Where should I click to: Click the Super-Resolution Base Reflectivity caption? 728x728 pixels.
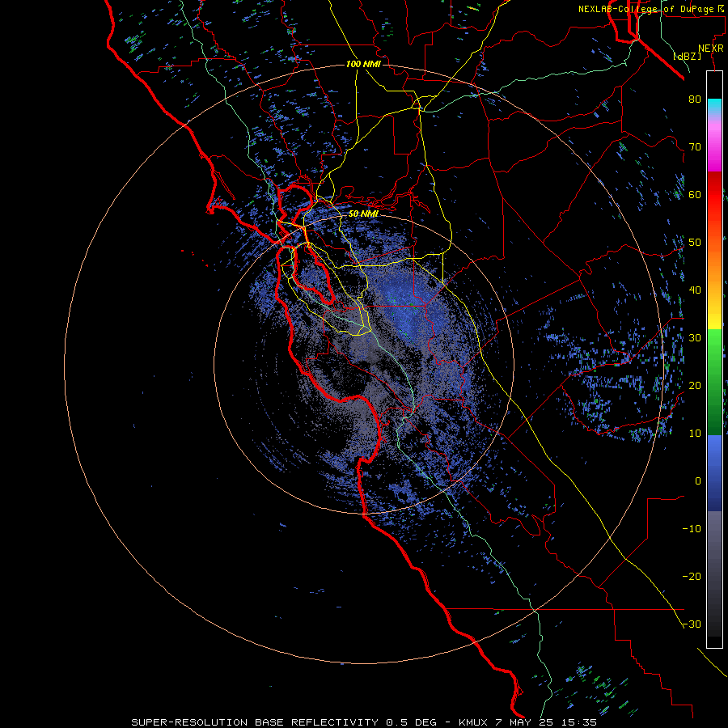click(x=363, y=722)
